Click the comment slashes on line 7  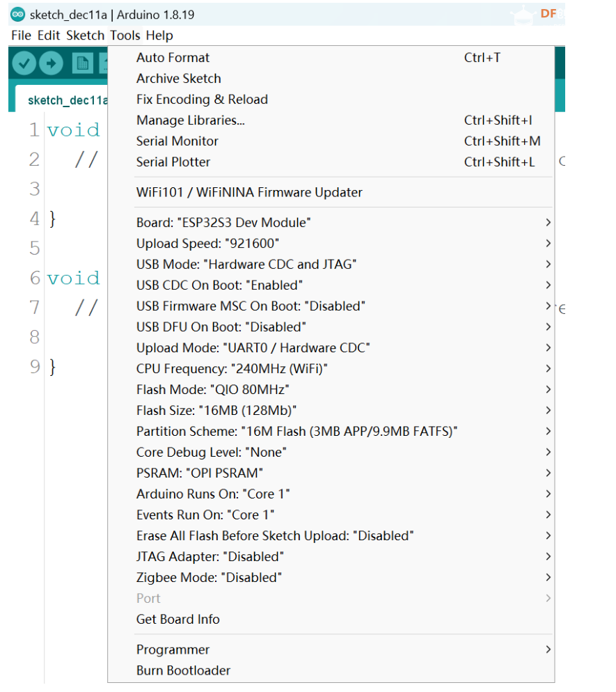click(86, 308)
